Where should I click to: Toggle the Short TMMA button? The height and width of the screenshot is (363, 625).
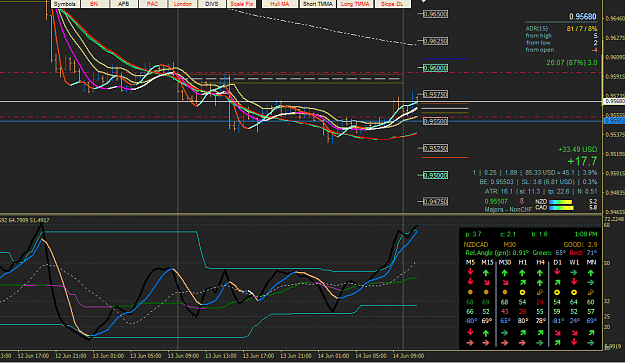pos(318,4)
